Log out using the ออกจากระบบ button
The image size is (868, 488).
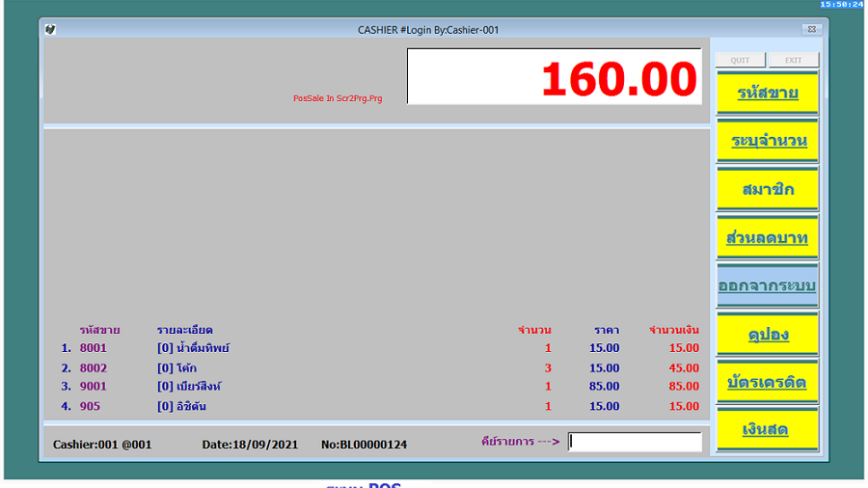(x=767, y=286)
